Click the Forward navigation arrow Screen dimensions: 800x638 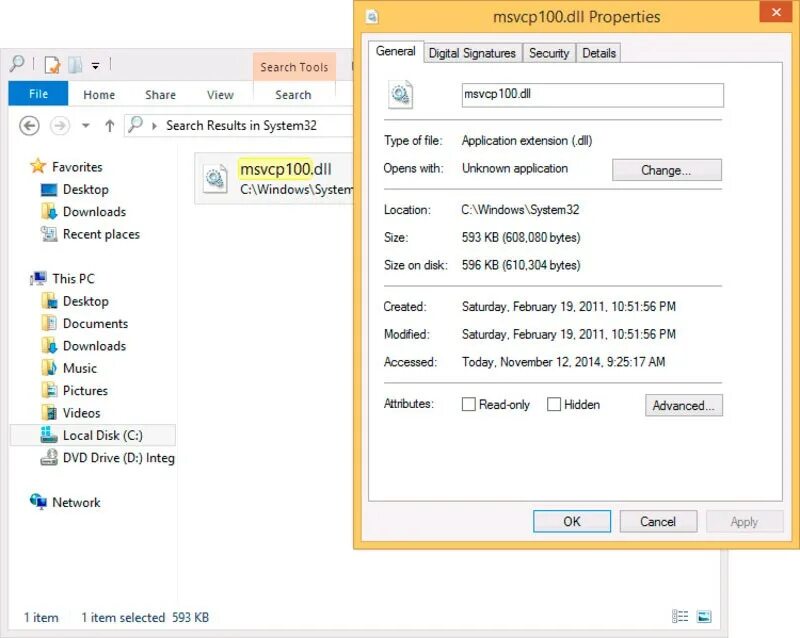click(x=60, y=126)
